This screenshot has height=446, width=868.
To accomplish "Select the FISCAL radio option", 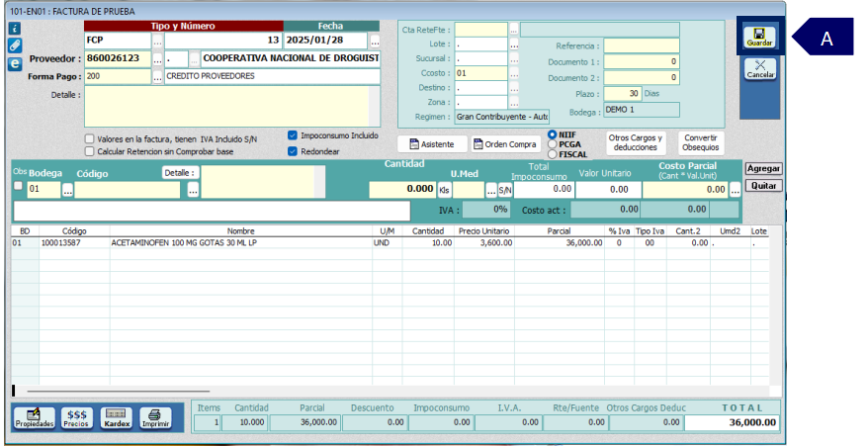I will click(x=552, y=154).
